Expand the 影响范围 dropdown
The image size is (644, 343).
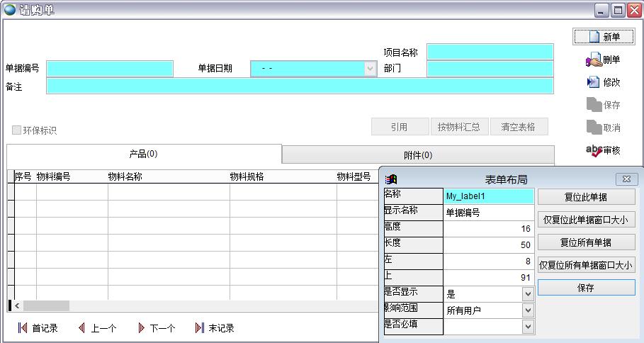click(527, 310)
